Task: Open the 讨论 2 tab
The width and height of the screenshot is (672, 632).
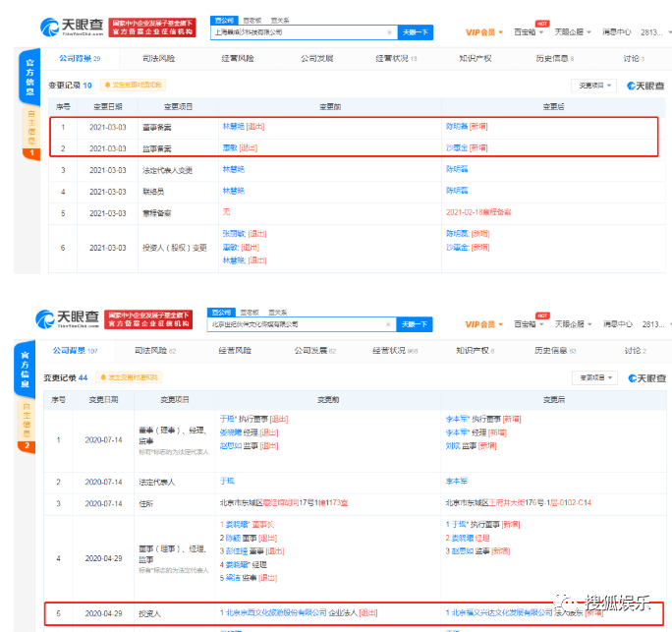Action: pos(635,351)
